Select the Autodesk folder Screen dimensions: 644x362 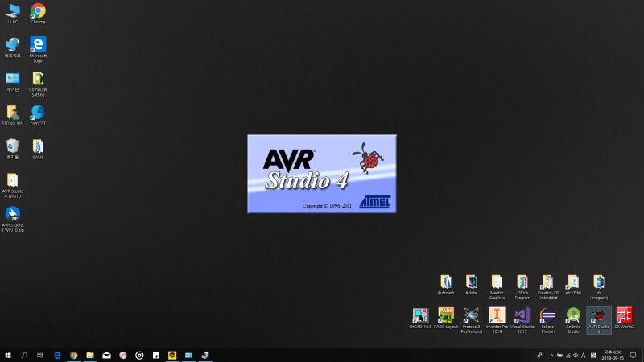click(x=446, y=285)
